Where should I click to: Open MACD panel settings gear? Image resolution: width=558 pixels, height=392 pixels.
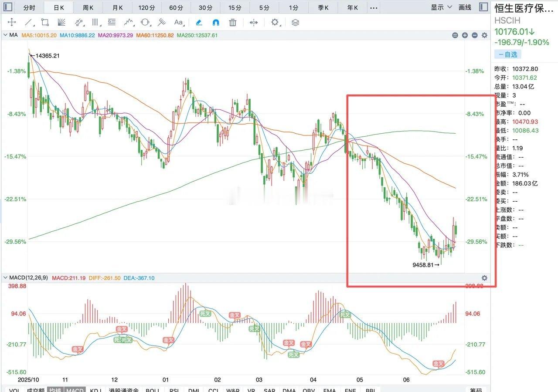484,278
